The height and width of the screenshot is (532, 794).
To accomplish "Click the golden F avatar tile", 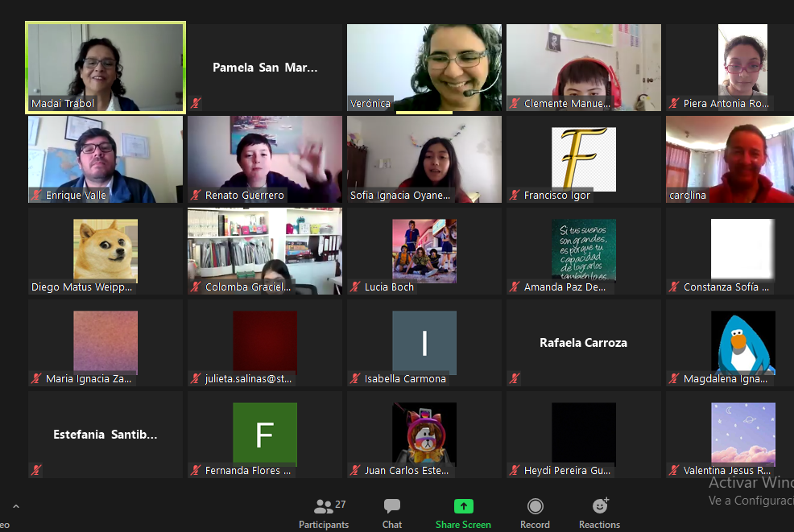I will point(583,157).
